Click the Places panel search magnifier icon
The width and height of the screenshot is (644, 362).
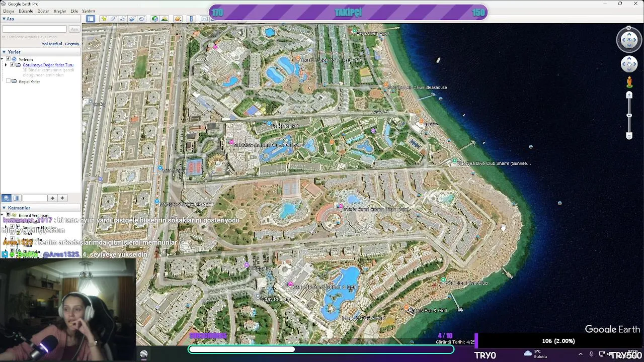click(6, 198)
